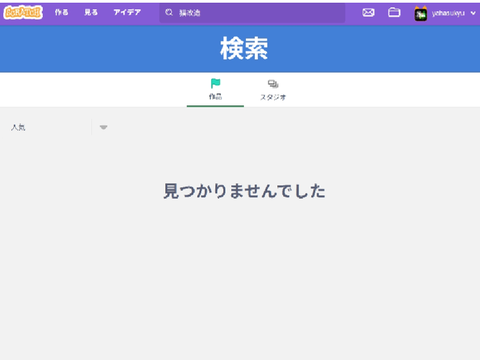The image size is (480, 360).
Task: Select the 作品 (Projects) tab
Action: click(215, 89)
